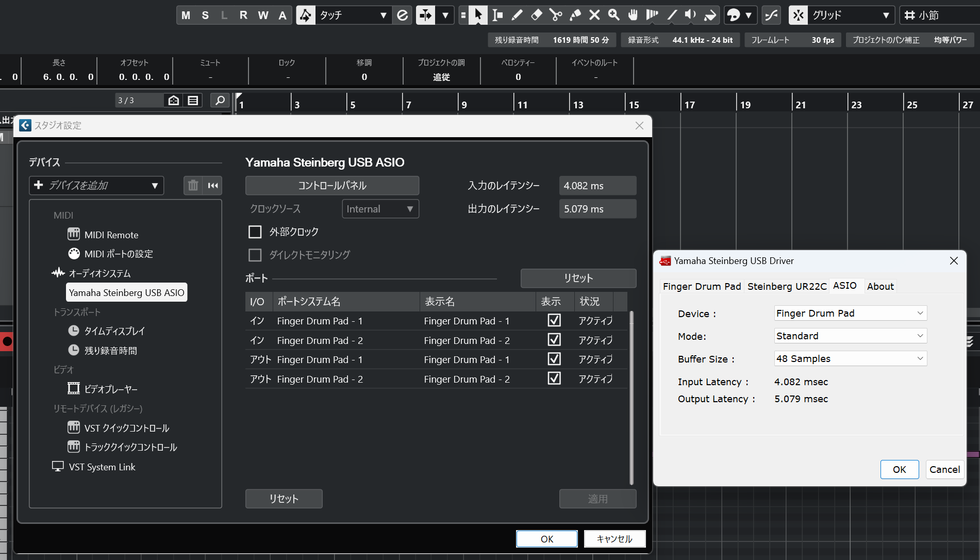Toggle the Write automation W button
Screen dimensions: 980x560
(263, 15)
